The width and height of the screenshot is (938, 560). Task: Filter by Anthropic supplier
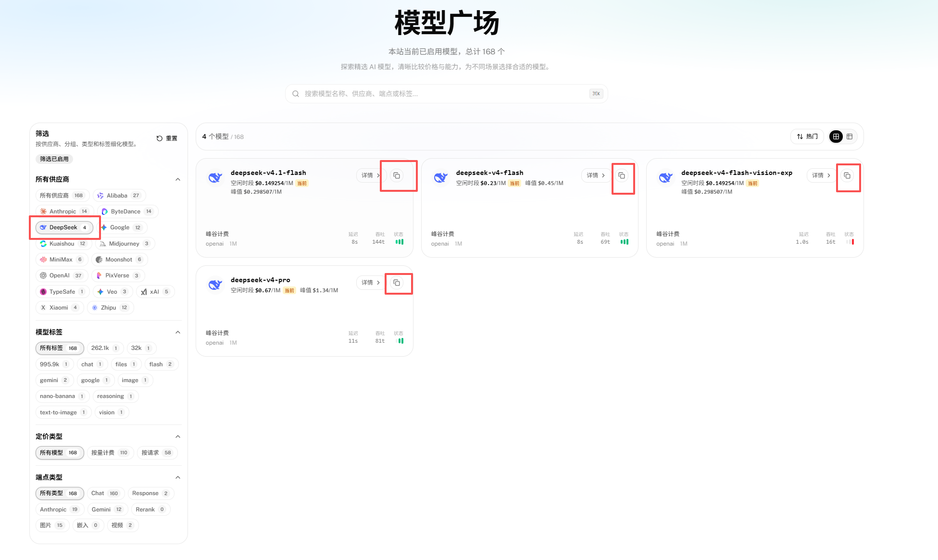pyautogui.click(x=64, y=212)
